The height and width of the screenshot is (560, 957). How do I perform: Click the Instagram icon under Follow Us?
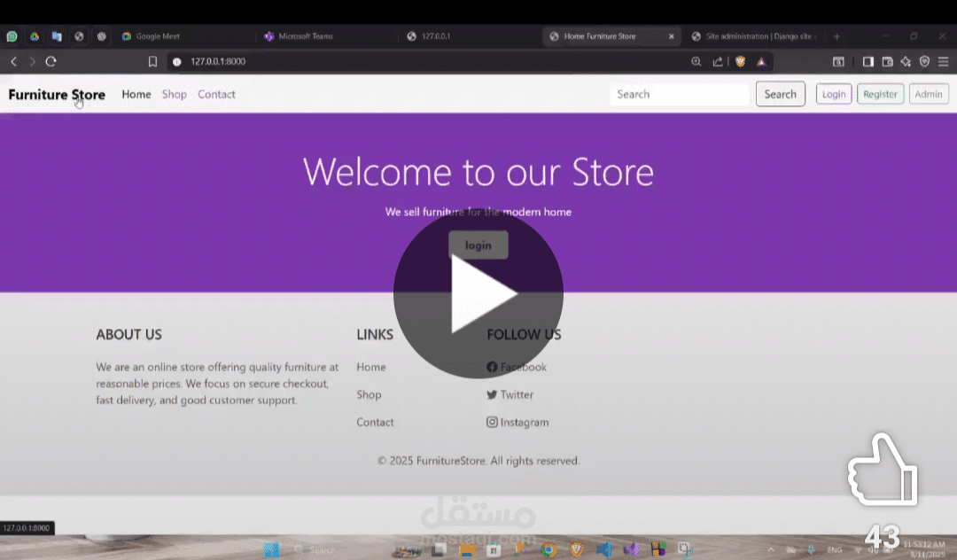[493, 423]
